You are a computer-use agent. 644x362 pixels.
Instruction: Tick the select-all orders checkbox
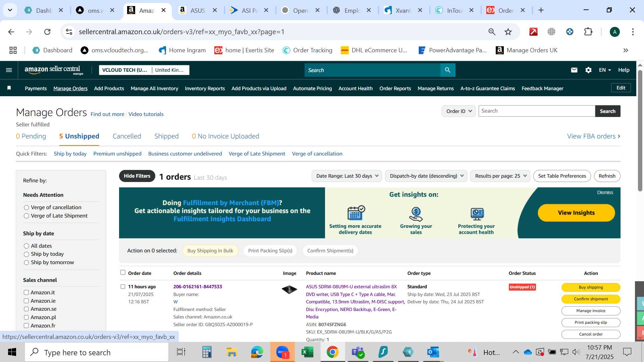(123, 273)
